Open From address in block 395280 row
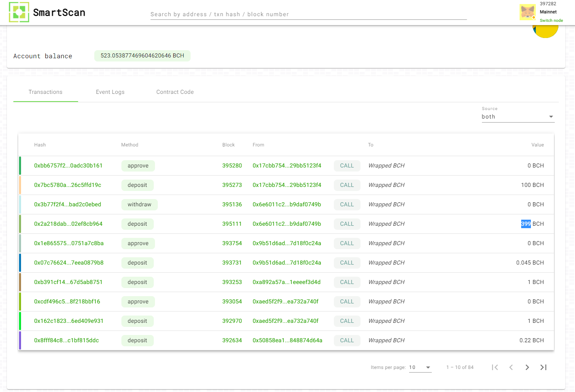 (x=287, y=166)
